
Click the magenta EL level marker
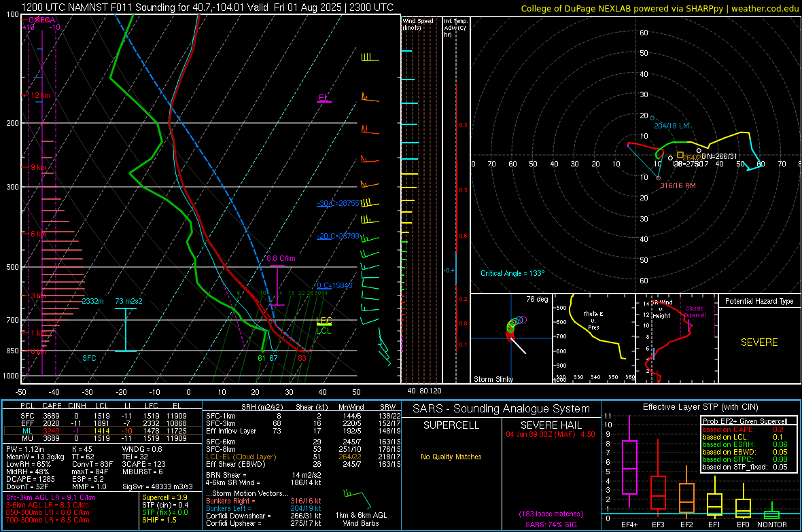point(324,98)
